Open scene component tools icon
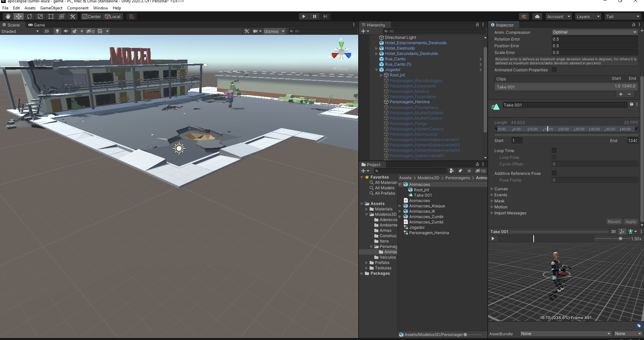This screenshot has width=644, height=340. (x=247, y=31)
